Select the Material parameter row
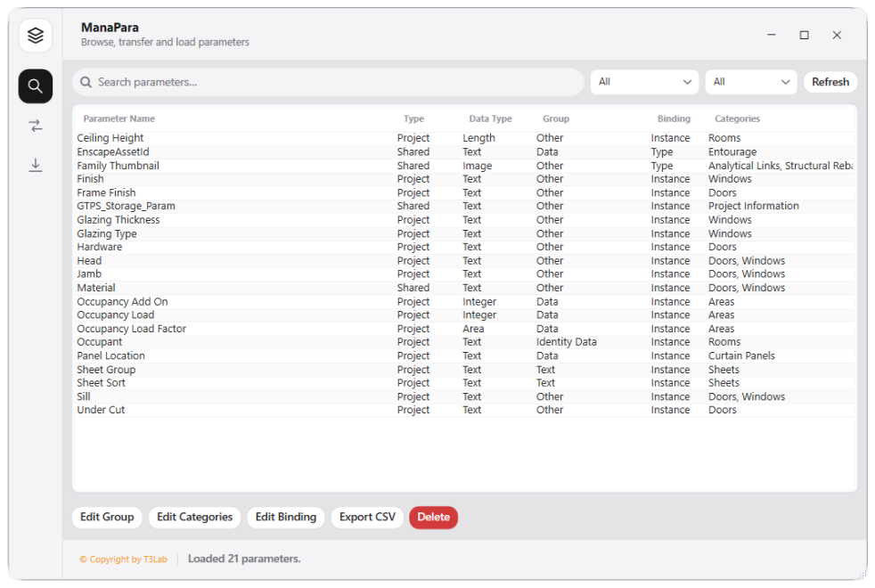The width and height of the screenshot is (875, 588). [x=464, y=288]
